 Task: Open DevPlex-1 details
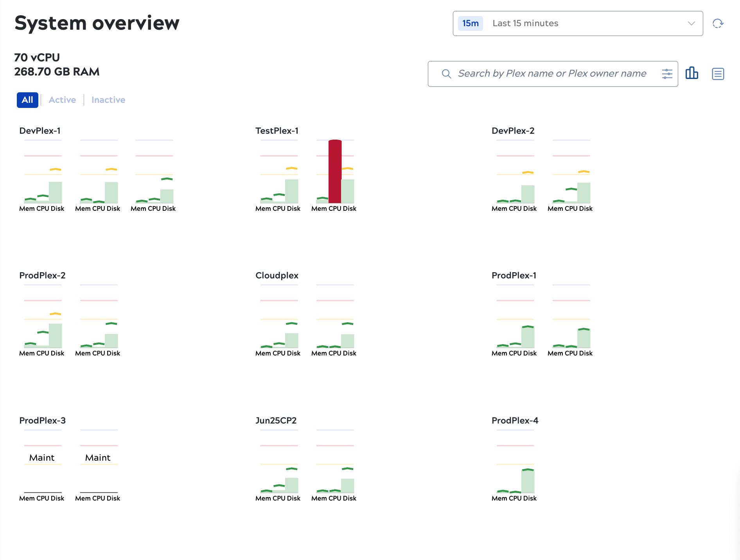click(x=40, y=131)
